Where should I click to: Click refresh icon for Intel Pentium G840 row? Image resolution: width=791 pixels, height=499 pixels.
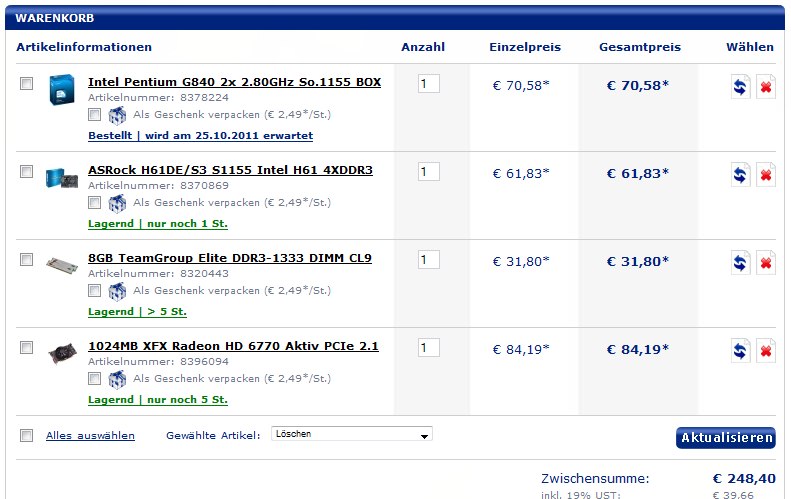click(x=740, y=87)
